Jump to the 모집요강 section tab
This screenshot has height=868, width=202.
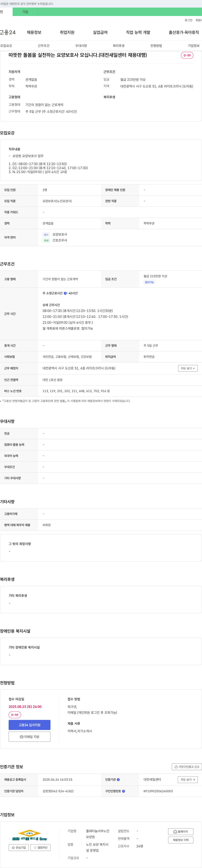(x=6, y=45)
